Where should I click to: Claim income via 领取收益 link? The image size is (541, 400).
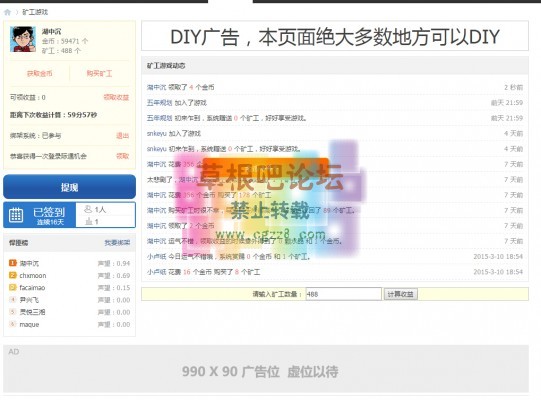point(116,97)
